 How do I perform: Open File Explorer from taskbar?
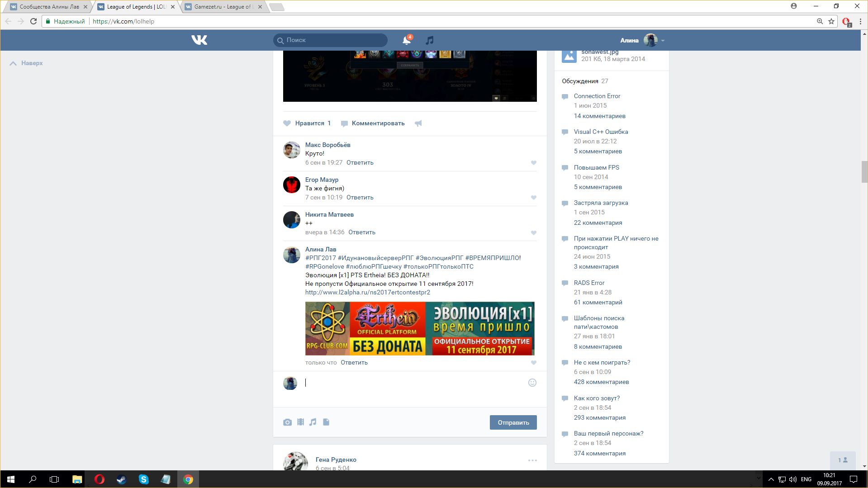point(77,479)
